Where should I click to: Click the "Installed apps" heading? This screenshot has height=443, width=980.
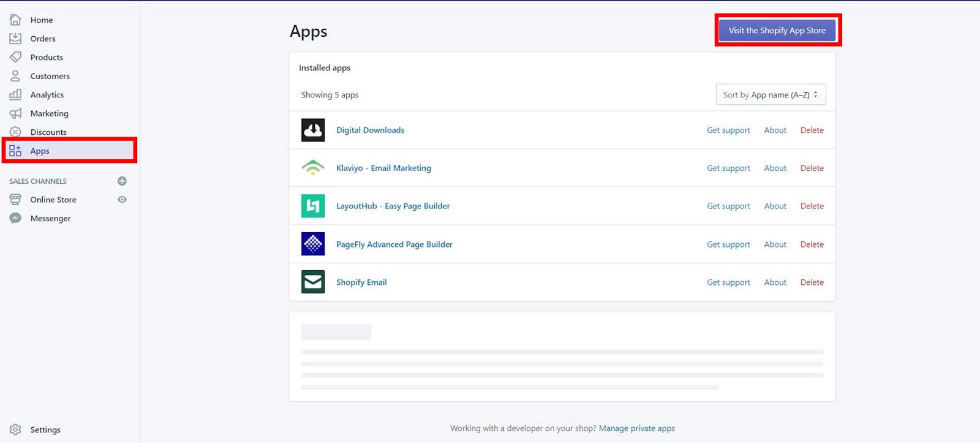tap(325, 67)
